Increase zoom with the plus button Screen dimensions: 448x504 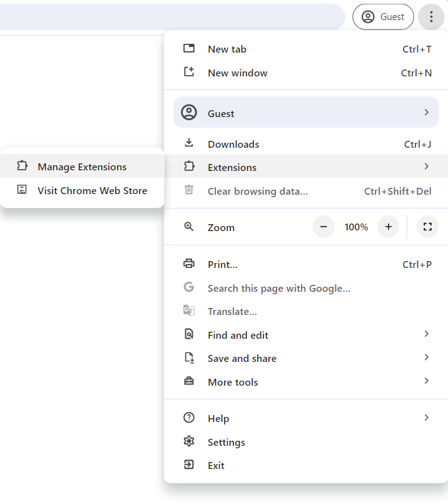(388, 227)
